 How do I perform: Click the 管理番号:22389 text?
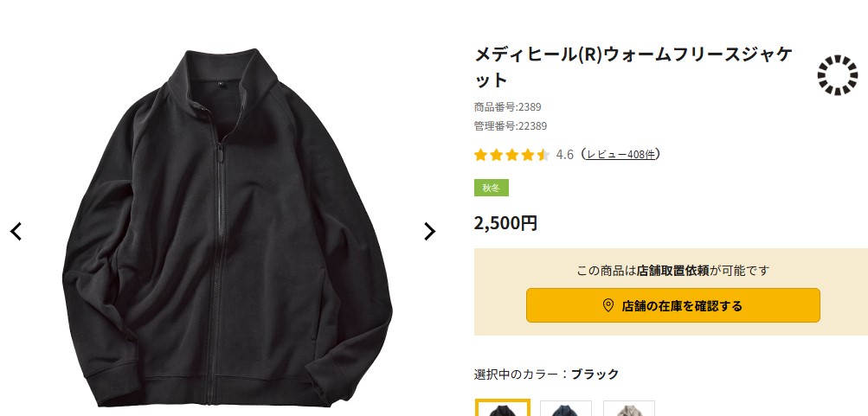[x=511, y=126]
